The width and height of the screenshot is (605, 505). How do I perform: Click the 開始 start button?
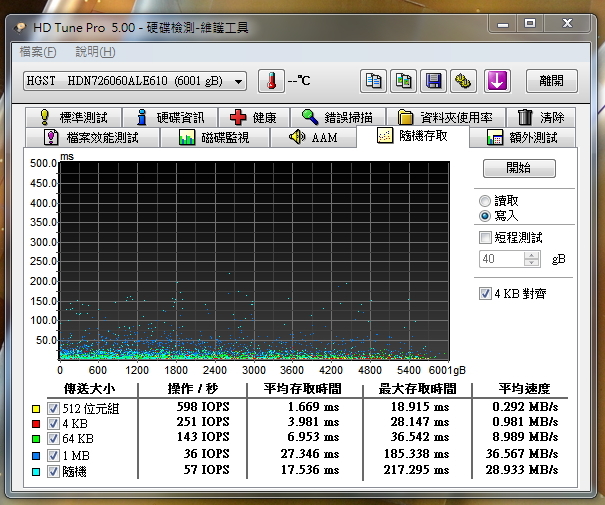(519, 168)
